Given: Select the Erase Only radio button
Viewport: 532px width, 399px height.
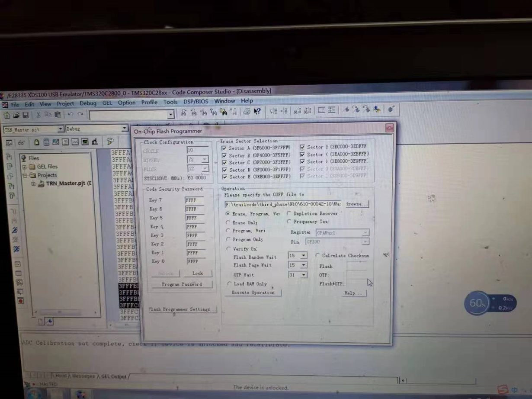Looking at the screenshot, I should [229, 222].
